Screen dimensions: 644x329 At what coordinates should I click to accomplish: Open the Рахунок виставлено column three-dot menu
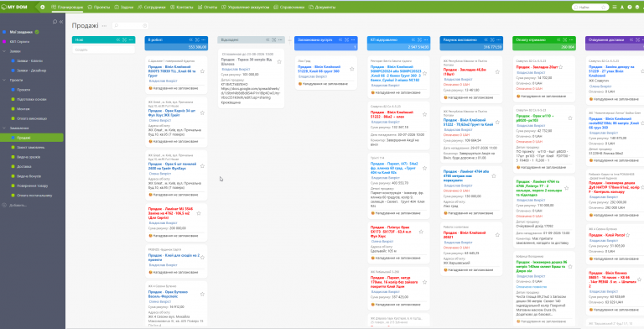pos(499,40)
